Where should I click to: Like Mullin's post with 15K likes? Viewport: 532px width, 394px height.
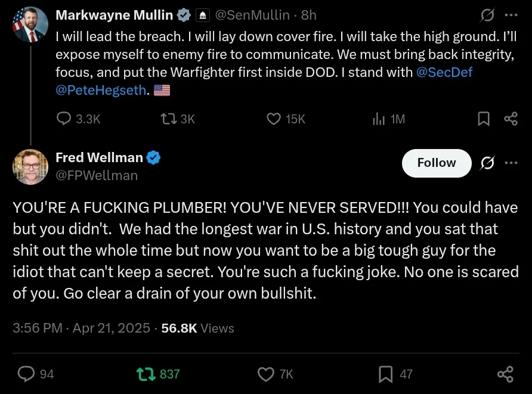274,119
